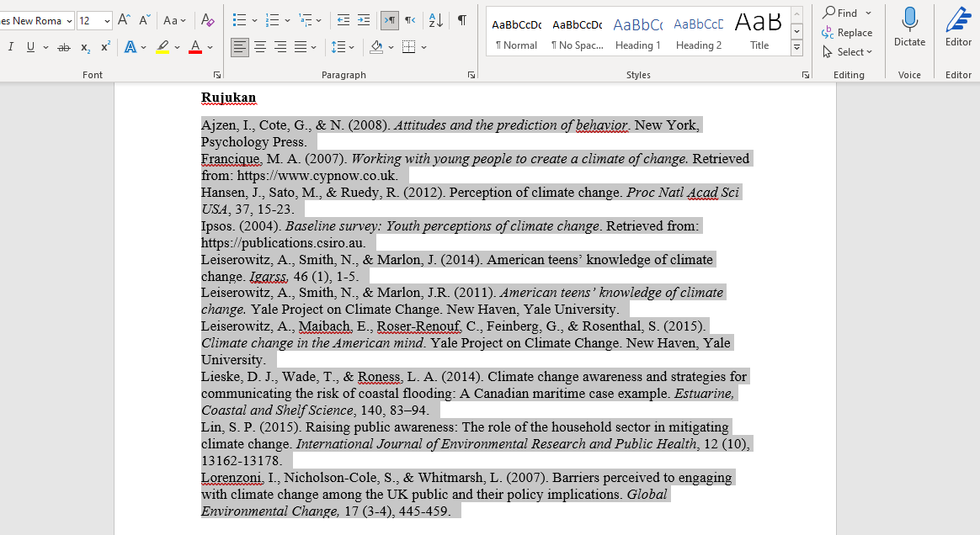The image size is (980, 535).
Task: Apply superscript formatting
Action: 104,47
